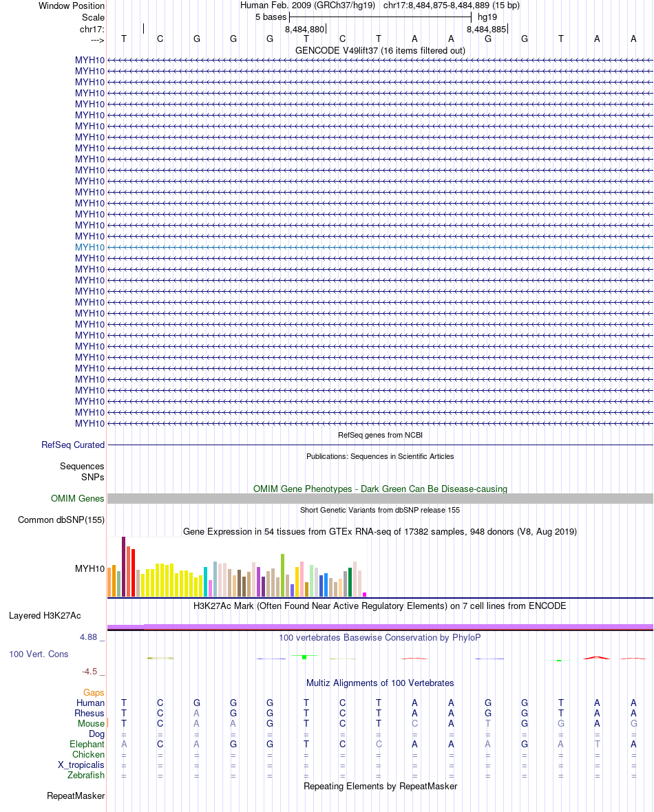Click the chr17: ruler label
The image size is (654, 812).
[92, 29]
